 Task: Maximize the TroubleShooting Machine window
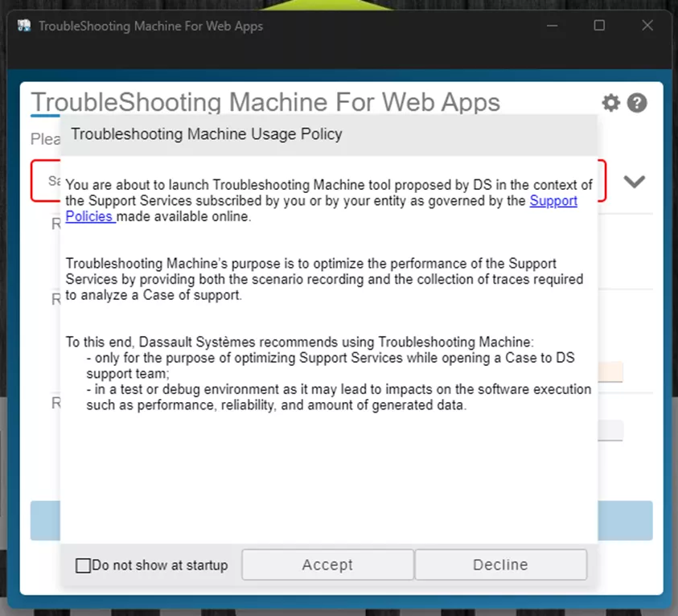pos(599,26)
